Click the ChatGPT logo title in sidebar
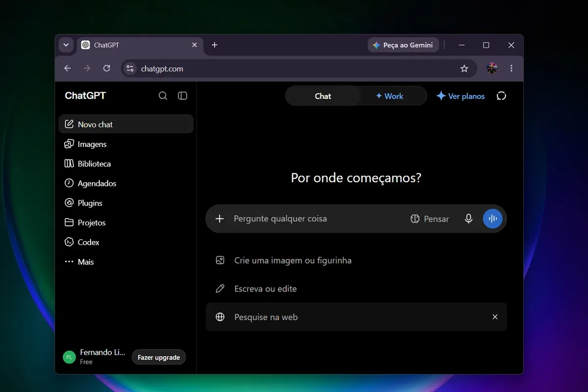Viewport: 588px width, 392px height. [85, 96]
